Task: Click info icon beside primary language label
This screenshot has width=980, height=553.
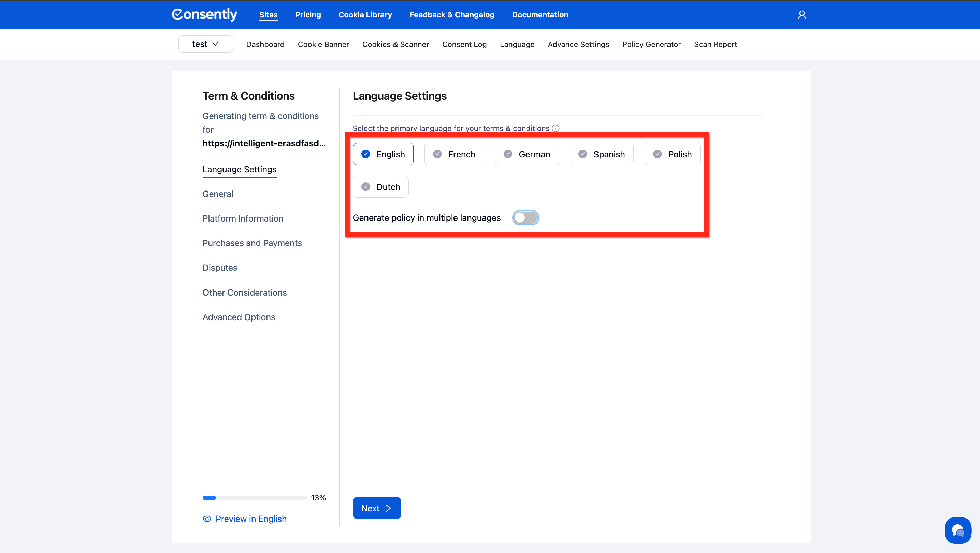Action: pos(556,128)
